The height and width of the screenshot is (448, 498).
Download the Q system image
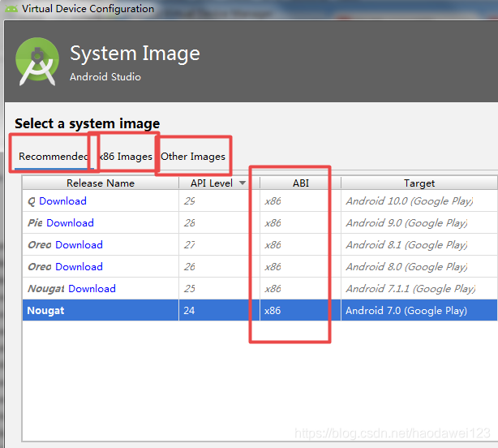click(62, 200)
